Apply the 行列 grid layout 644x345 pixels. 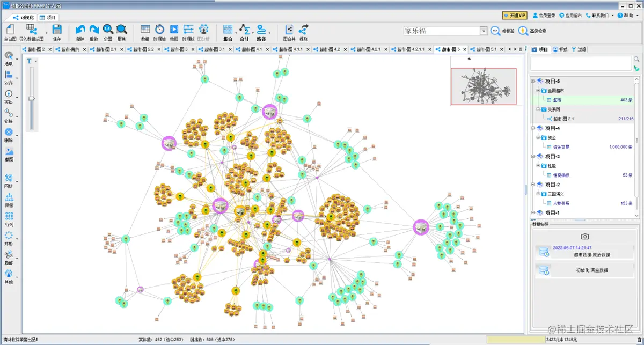coord(9,216)
